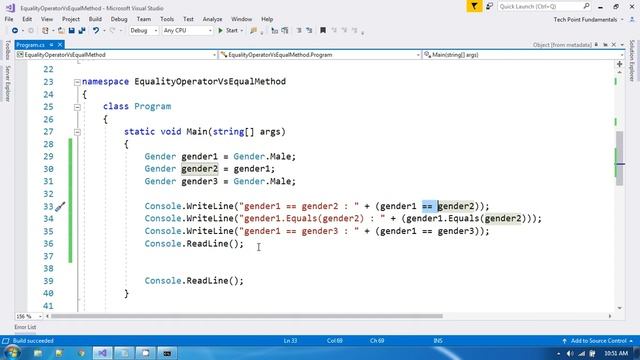Click the yellow notifications filter flag icon
Image resolution: width=640 pixels, height=360 pixels.
pyautogui.click(x=474, y=7)
